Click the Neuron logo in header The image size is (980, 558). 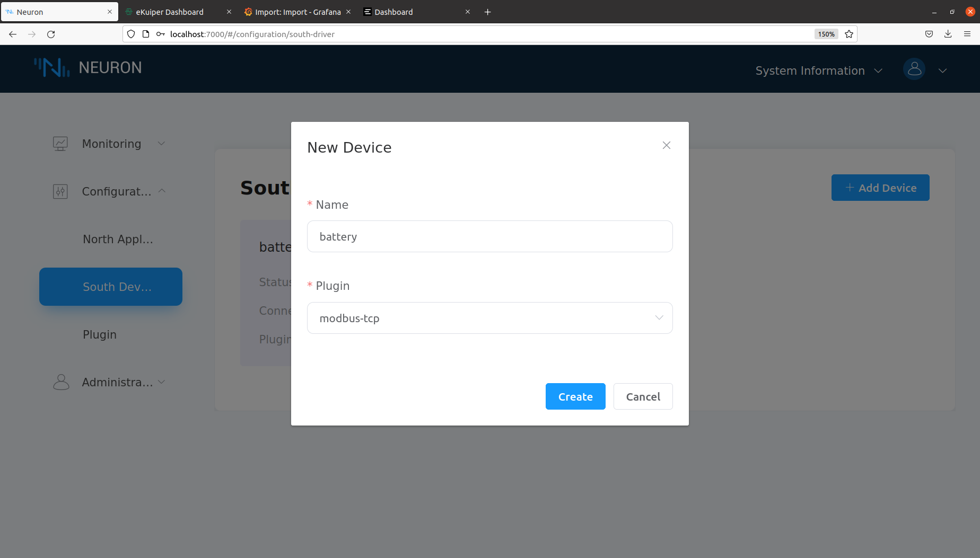(x=88, y=68)
